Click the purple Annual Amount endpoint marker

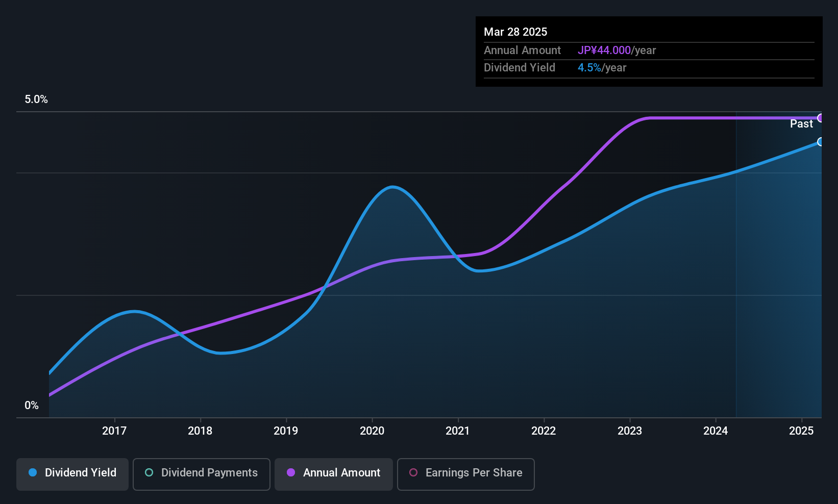click(x=820, y=118)
